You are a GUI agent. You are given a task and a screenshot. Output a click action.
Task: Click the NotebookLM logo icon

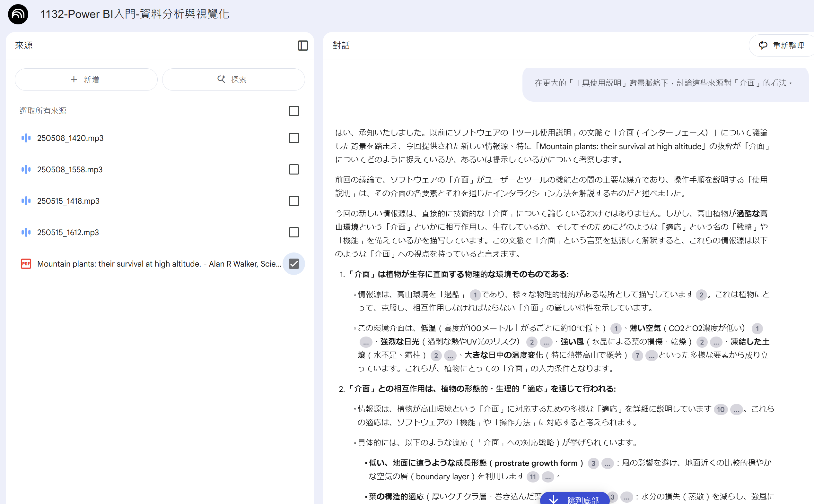point(18,14)
